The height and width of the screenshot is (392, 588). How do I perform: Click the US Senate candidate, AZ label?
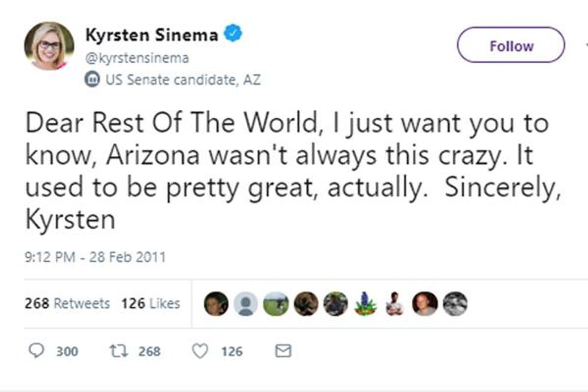pyautogui.click(x=182, y=79)
